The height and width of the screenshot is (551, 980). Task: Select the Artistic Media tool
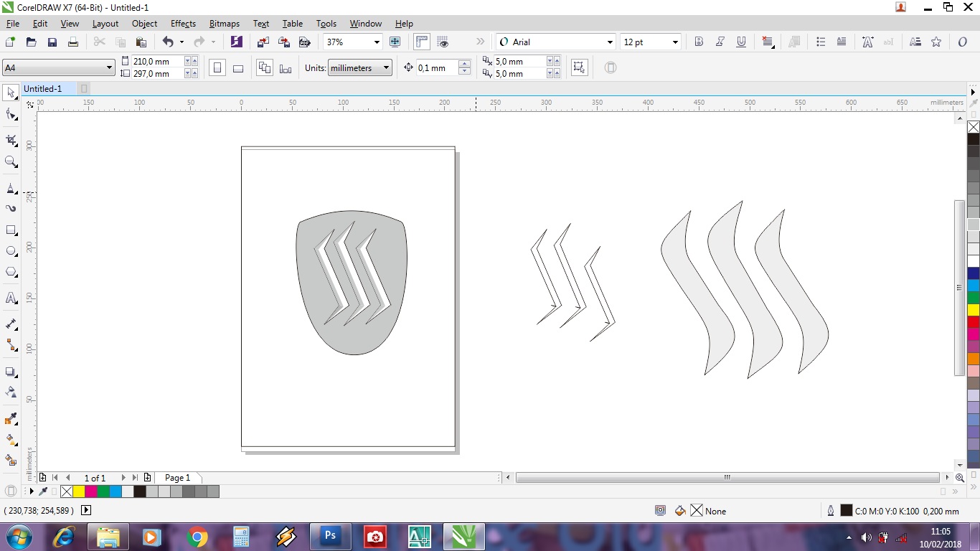click(x=11, y=208)
